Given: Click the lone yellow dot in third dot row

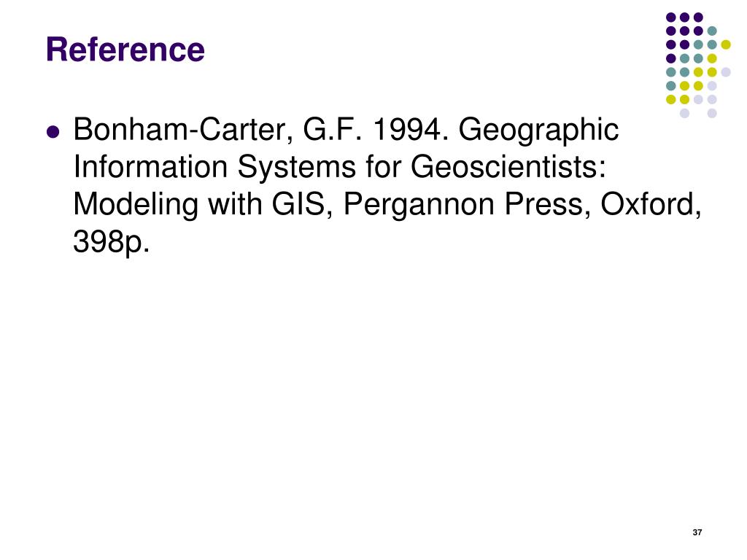Looking at the screenshot, I should (x=726, y=44).
